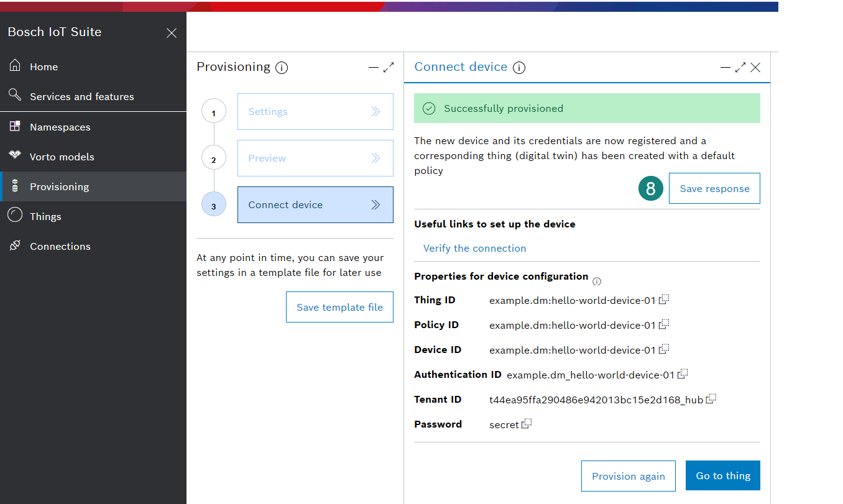This screenshot has height=504, width=843.
Task: Show info about device configuration properties
Action: [x=597, y=281]
